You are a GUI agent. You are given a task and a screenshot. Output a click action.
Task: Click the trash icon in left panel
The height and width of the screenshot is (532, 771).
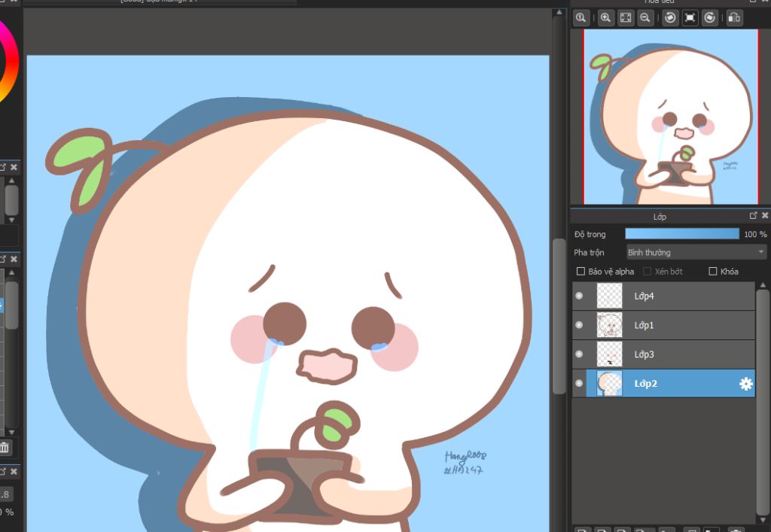(5, 448)
